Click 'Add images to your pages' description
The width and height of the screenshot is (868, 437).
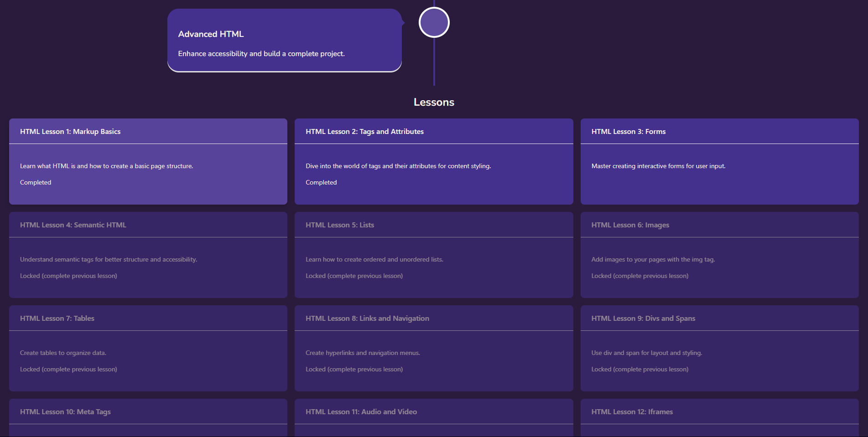click(x=653, y=259)
